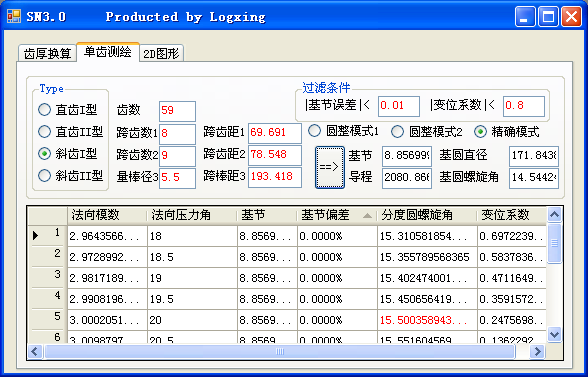Click the 变位系数 filter field 0.8
588x377 pixels.
(524, 106)
